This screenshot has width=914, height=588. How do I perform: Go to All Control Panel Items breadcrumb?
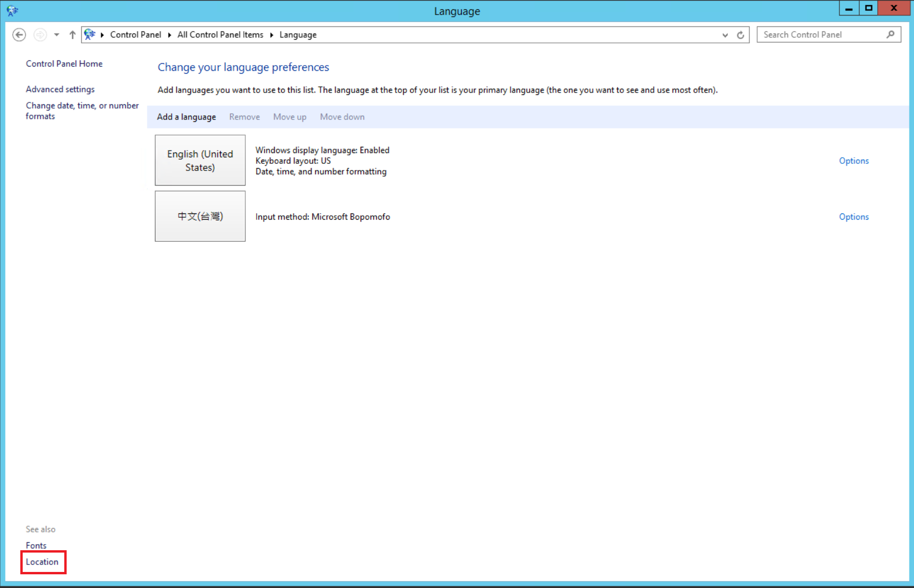220,35
